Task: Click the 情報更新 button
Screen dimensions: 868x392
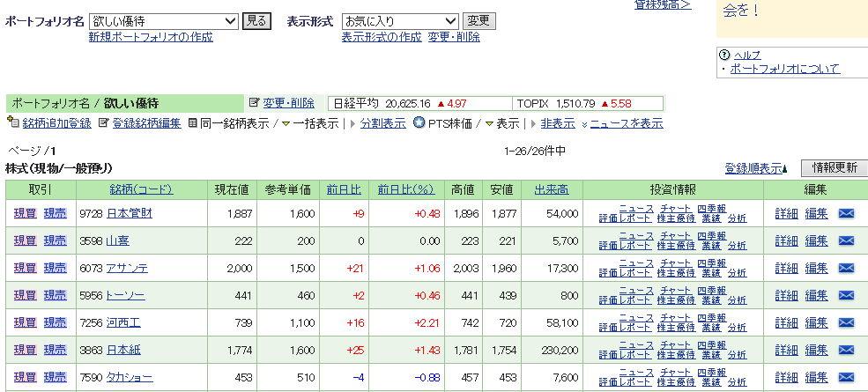Action: (x=835, y=168)
